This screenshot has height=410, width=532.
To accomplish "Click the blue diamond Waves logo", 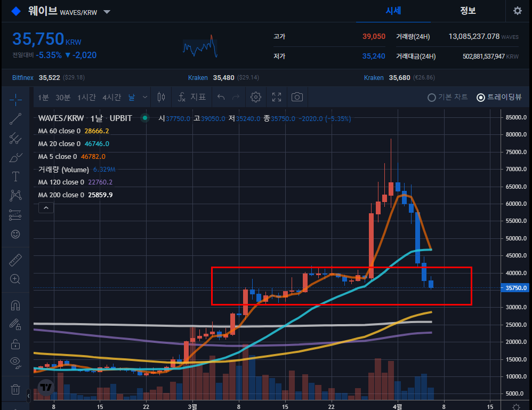I will pos(16,12).
